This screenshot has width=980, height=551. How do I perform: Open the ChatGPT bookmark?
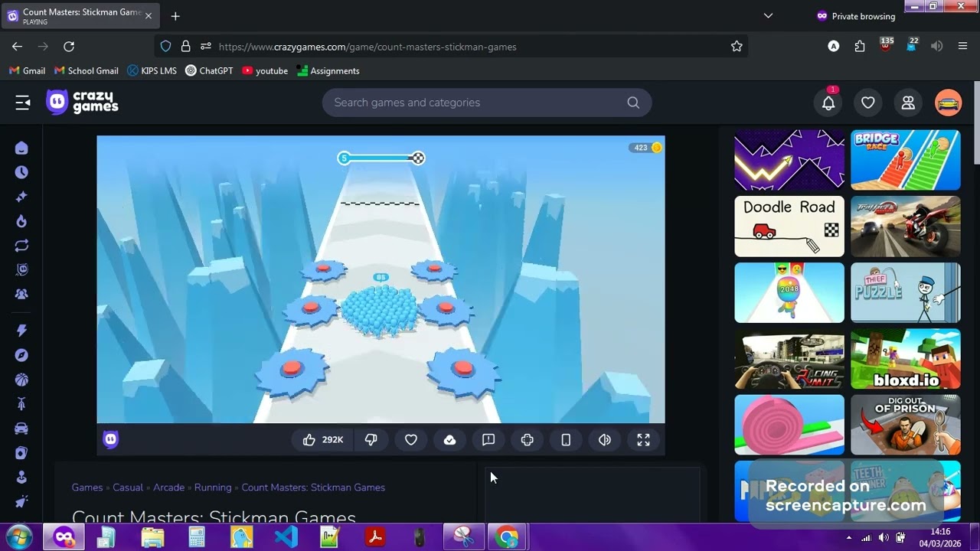[209, 71]
